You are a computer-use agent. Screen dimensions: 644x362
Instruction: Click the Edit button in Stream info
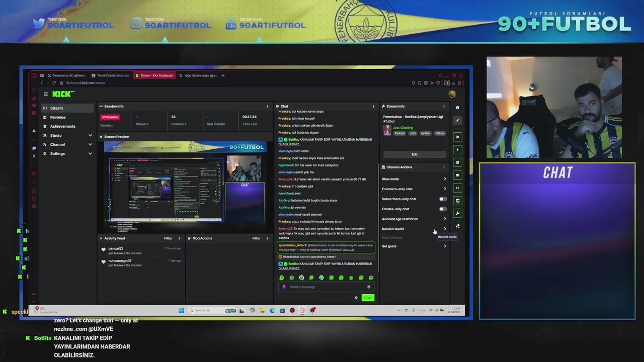pyautogui.click(x=415, y=154)
